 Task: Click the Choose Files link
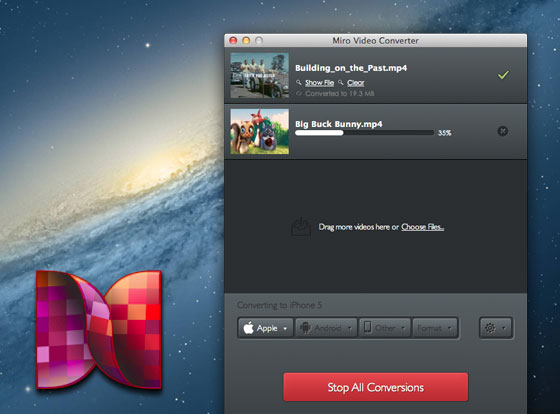[422, 227]
